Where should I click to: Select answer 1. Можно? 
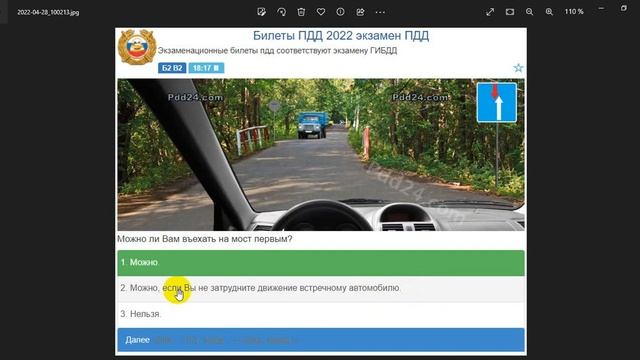321,262
